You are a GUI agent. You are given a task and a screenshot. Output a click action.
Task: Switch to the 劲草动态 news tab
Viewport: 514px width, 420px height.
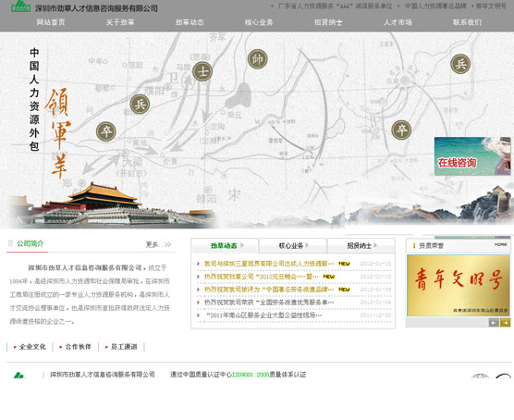[225, 245]
